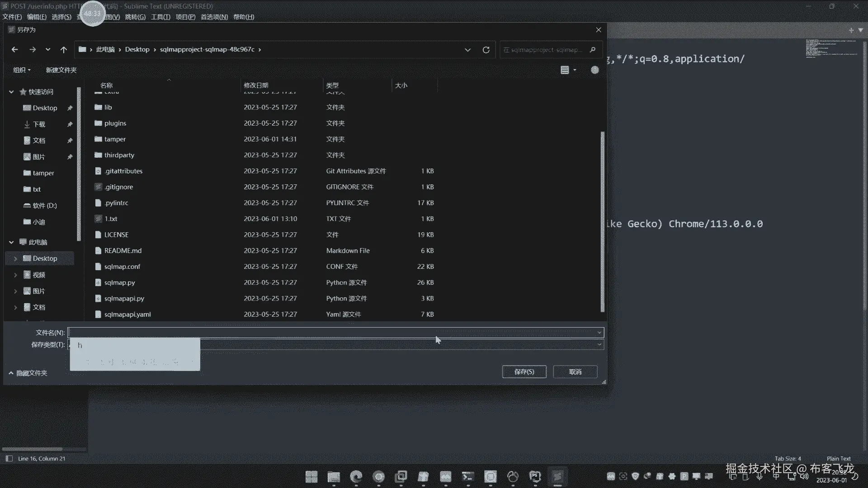Collapse the Quick Access tree section
This screenshot has height=488, width=868.
[x=11, y=92]
